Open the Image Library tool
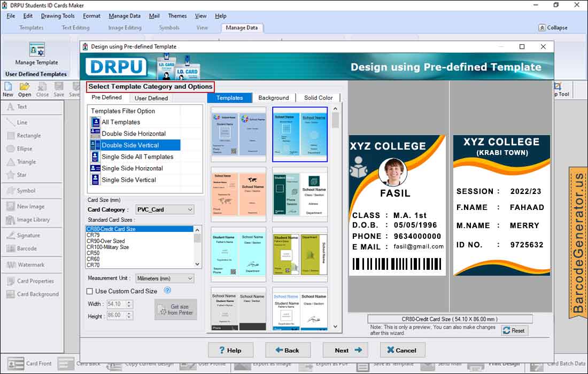This screenshot has width=588, height=374. click(28, 220)
